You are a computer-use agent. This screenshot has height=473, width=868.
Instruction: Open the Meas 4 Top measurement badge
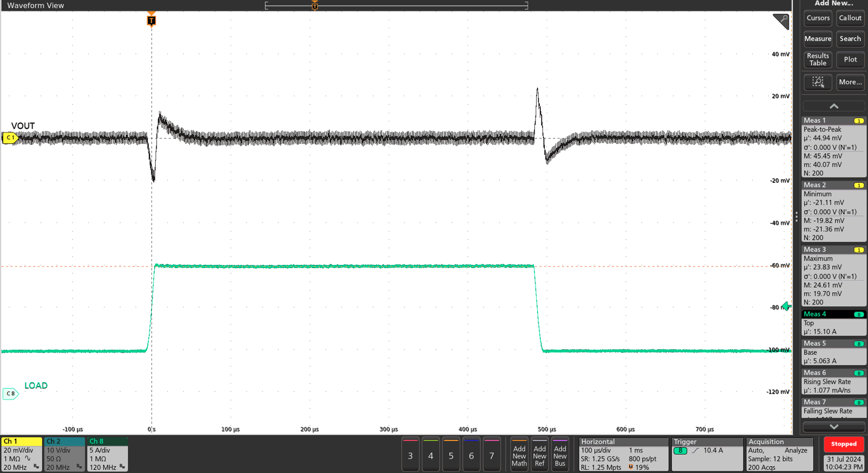tap(833, 323)
